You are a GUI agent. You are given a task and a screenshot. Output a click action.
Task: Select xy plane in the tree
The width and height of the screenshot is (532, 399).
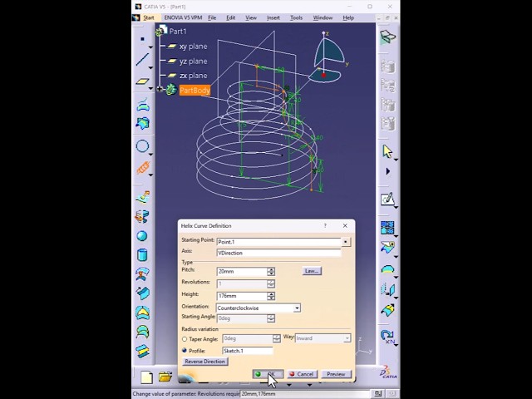193,47
